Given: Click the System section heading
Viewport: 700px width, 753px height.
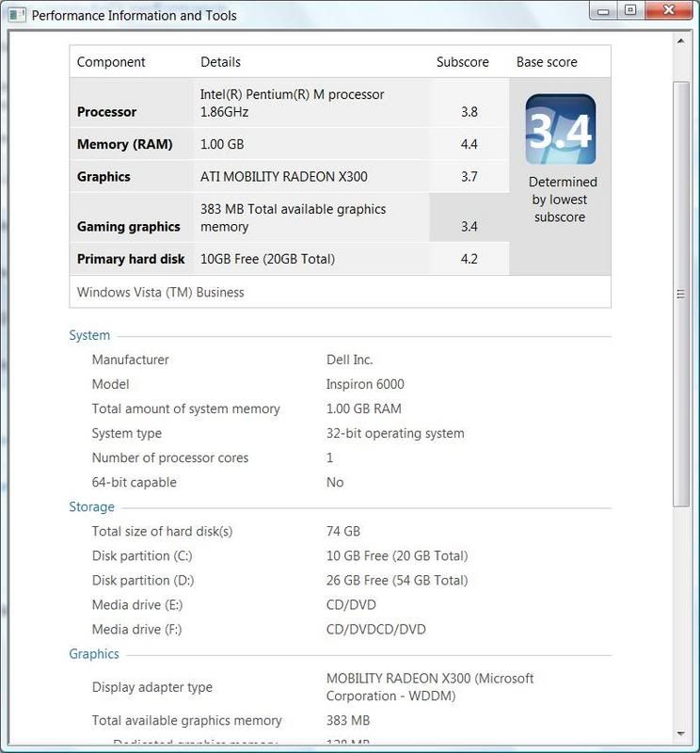Looking at the screenshot, I should (89, 335).
